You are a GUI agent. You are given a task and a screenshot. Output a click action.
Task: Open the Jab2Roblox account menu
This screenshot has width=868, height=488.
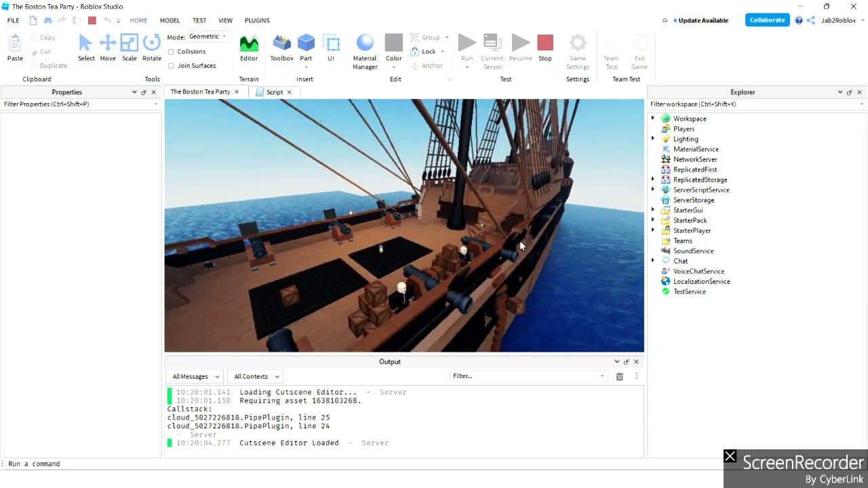point(842,20)
